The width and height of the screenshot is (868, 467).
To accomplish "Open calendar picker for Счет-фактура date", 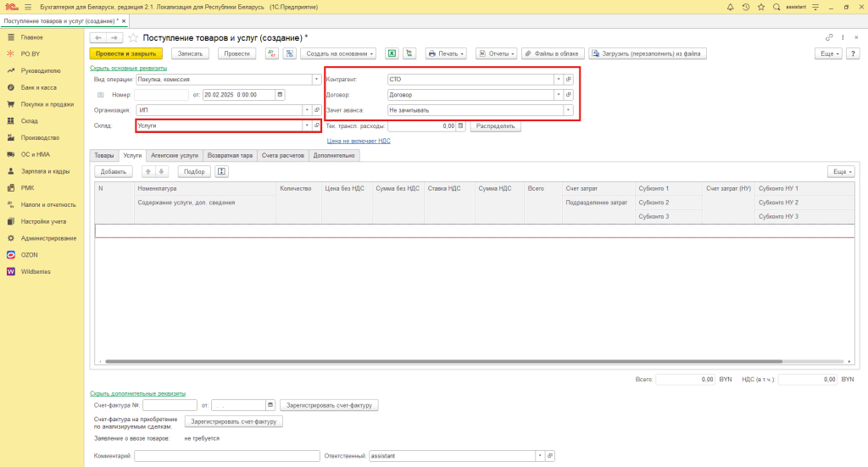I will point(270,405).
